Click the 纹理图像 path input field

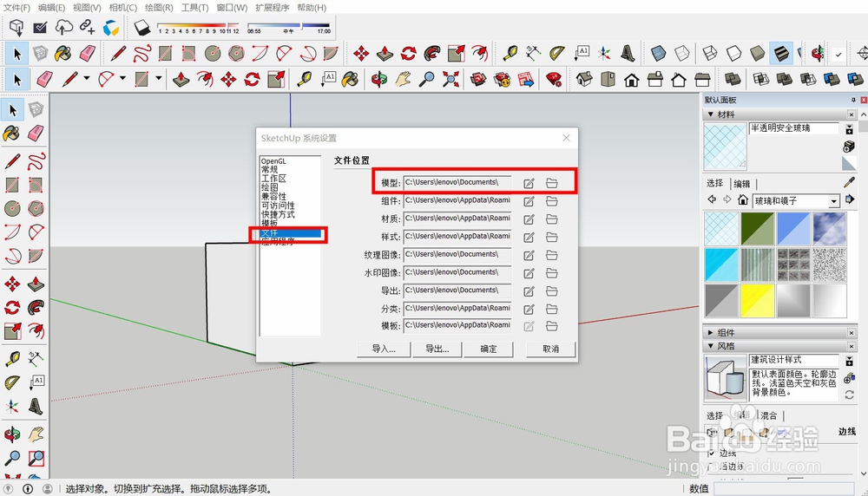pyautogui.click(x=457, y=254)
